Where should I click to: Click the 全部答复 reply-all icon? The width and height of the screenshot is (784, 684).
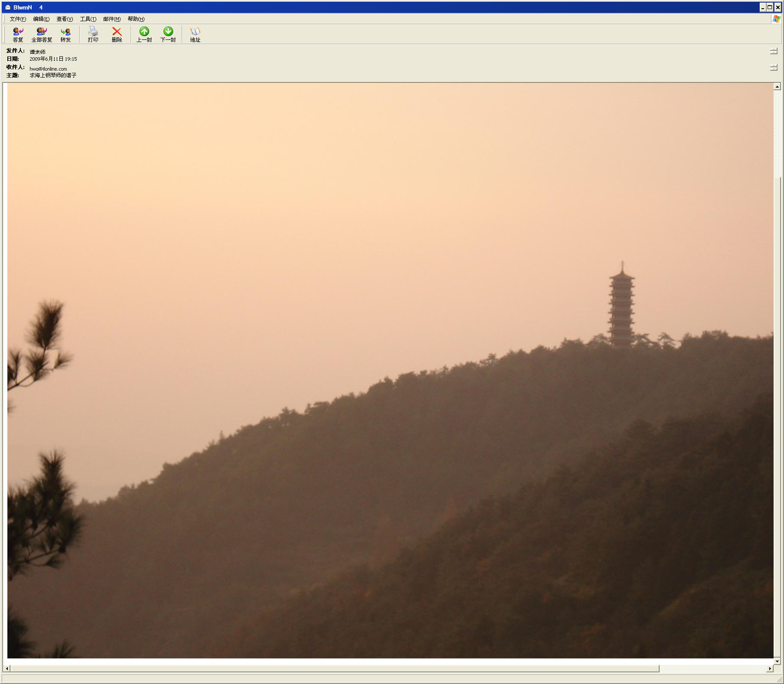coord(42,35)
